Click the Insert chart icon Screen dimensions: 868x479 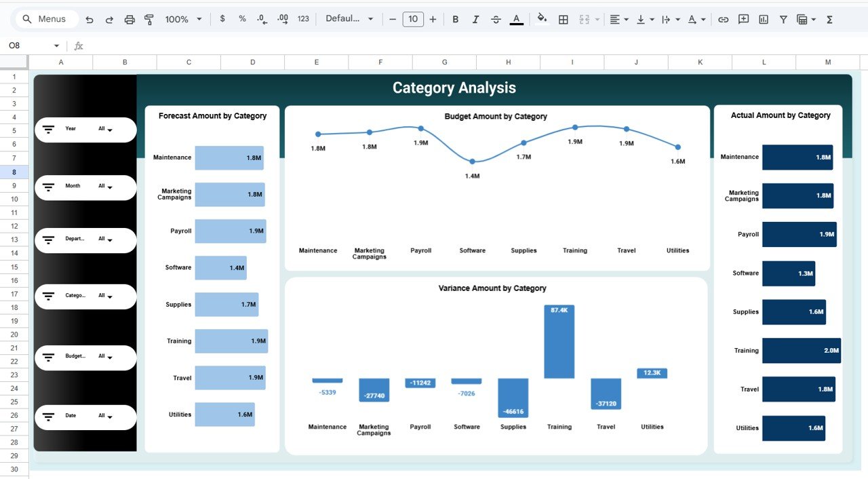click(x=764, y=19)
